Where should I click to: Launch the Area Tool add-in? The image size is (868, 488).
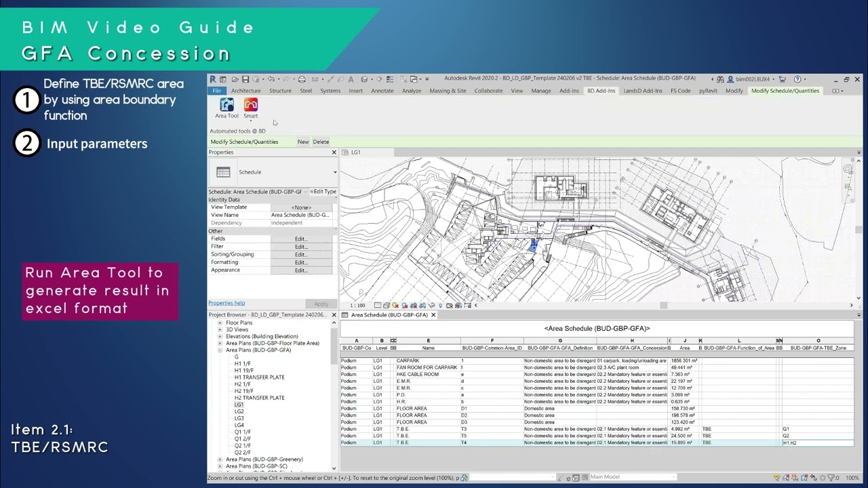pyautogui.click(x=227, y=108)
